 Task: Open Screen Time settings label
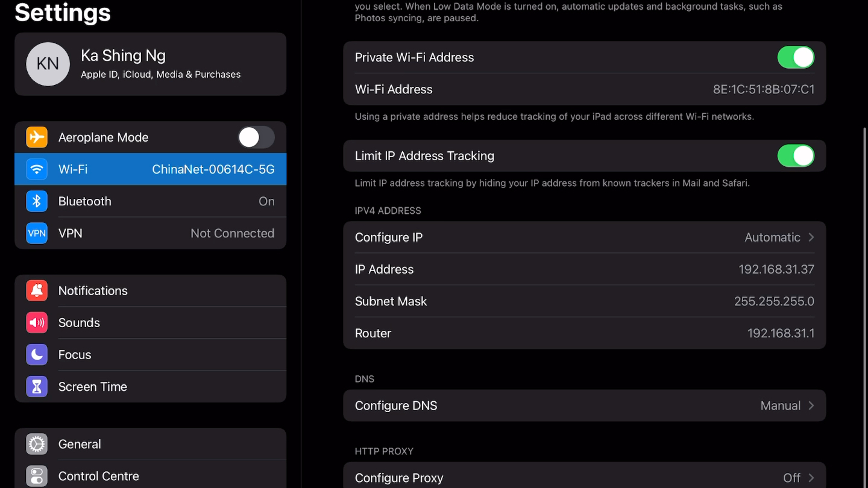coord(93,386)
